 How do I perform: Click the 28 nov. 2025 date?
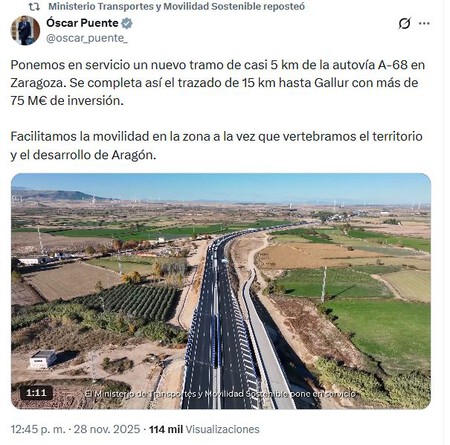pos(107,429)
